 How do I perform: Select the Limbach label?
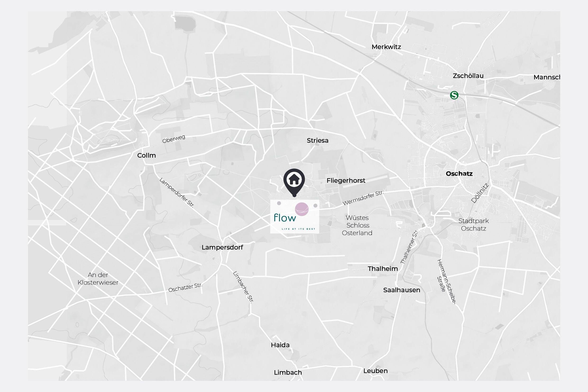click(288, 373)
